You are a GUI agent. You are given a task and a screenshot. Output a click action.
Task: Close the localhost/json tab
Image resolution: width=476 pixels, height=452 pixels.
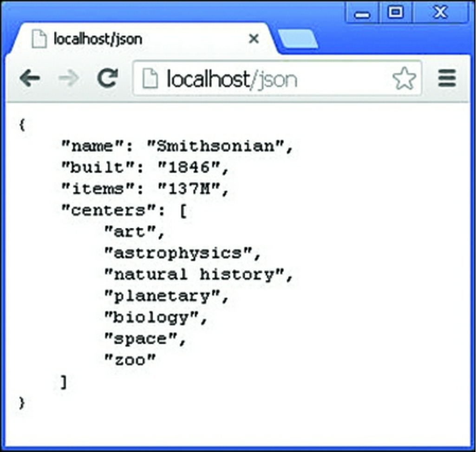(x=254, y=39)
